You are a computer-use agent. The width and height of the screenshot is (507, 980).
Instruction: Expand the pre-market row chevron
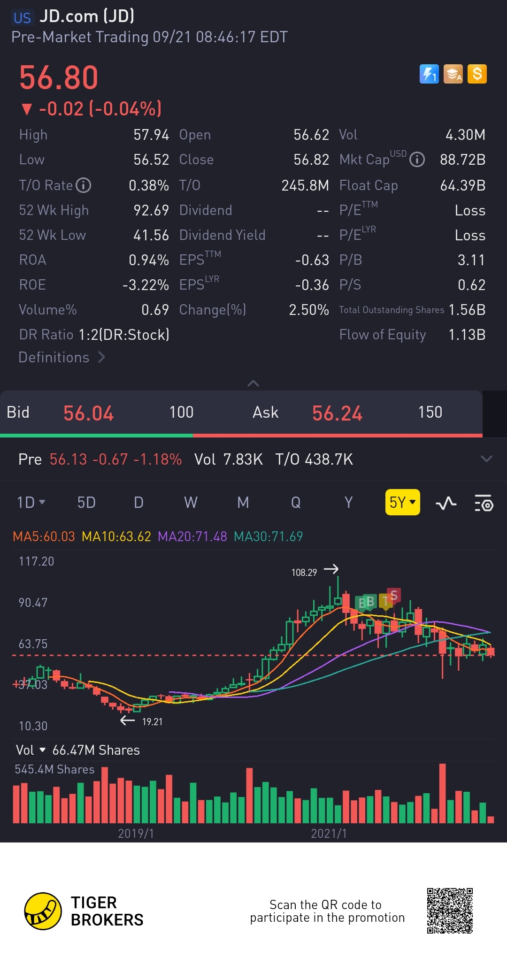pyautogui.click(x=487, y=459)
